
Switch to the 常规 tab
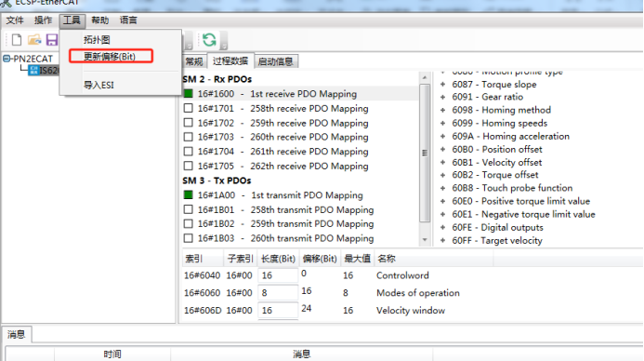(194, 61)
